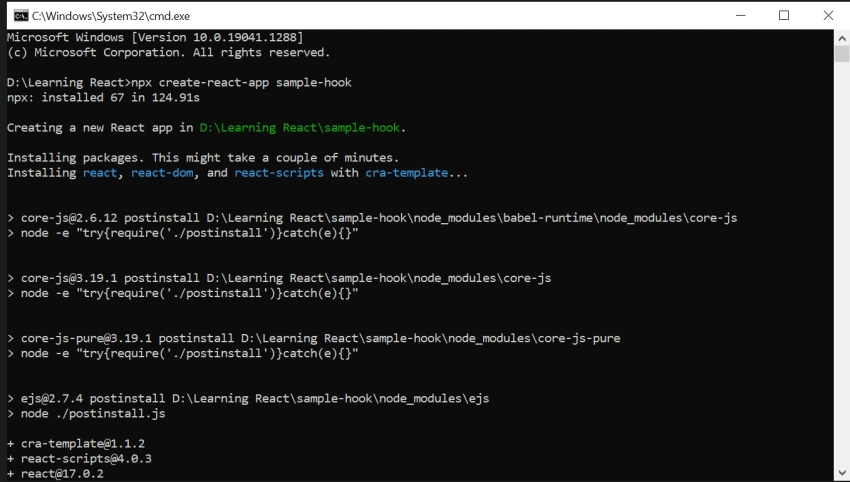Click the blue 'cra-template' text in Installing line

(x=407, y=173)
